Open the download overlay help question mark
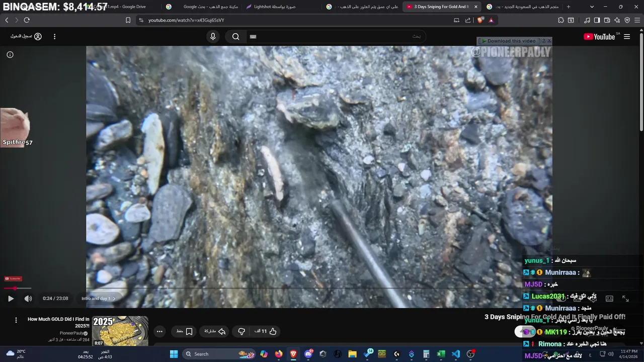This screenshot has height=362, width=644. tap(543, 41)
